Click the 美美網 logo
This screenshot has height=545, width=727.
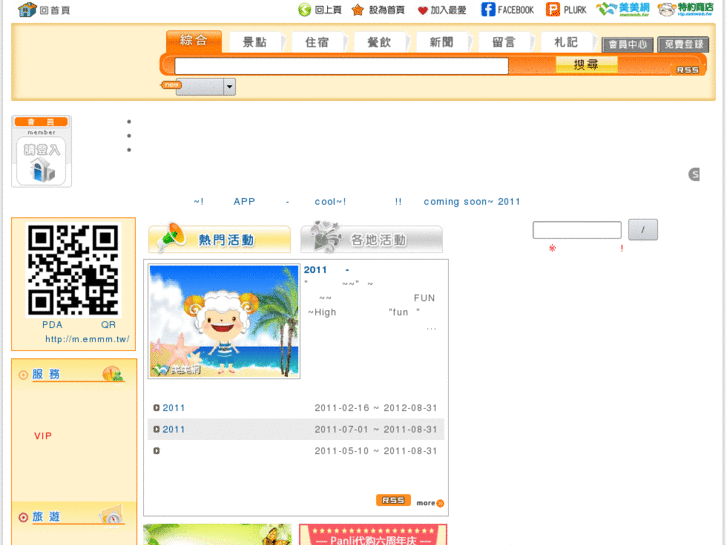pyautogui.click(x=623, y=9)
